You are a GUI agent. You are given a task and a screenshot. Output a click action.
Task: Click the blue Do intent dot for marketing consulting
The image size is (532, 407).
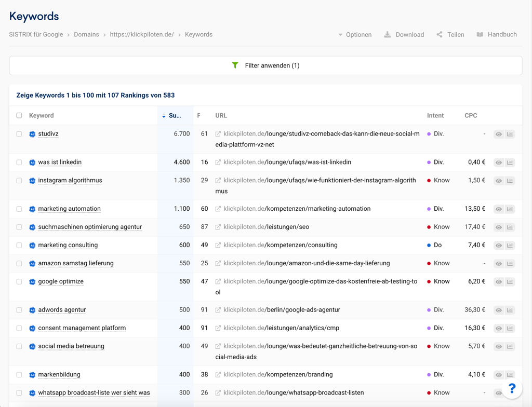coord(429,245)
